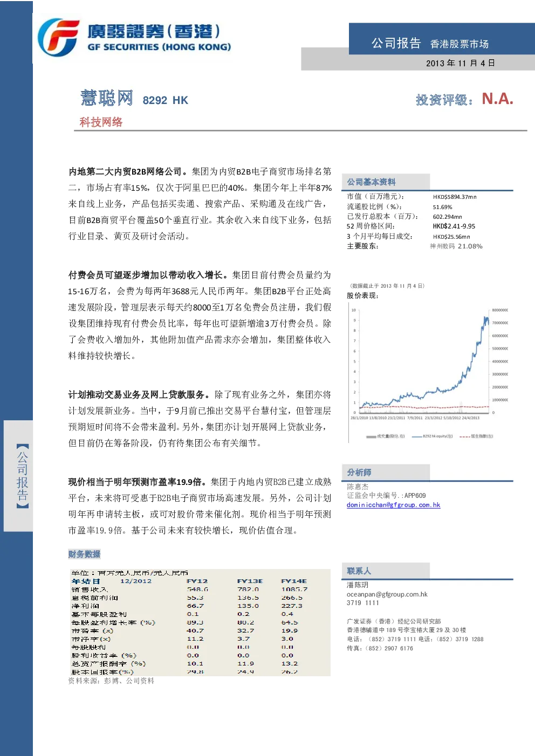Click the stock price performance chart
This screenshot has width=535, height=756.
[x=429, y=373]
